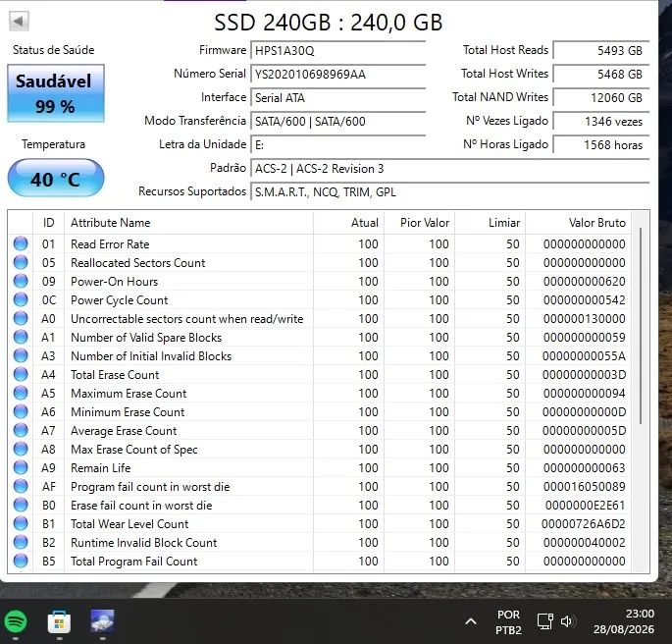This screenshot has height=644, width=672.
Task: Switch keyboard language POR PTB2
Action: [x=508, y=622]
